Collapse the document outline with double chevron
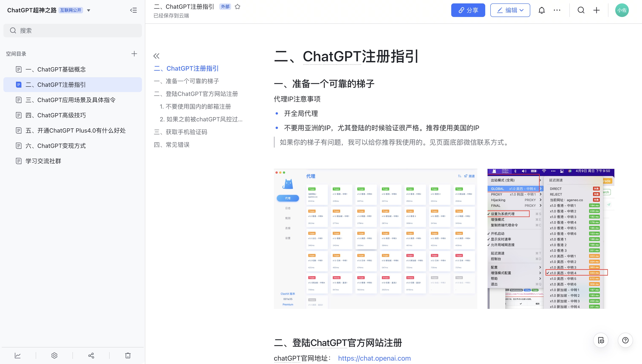The width and height of the screenshot is (642, 364). pos(156,56)
